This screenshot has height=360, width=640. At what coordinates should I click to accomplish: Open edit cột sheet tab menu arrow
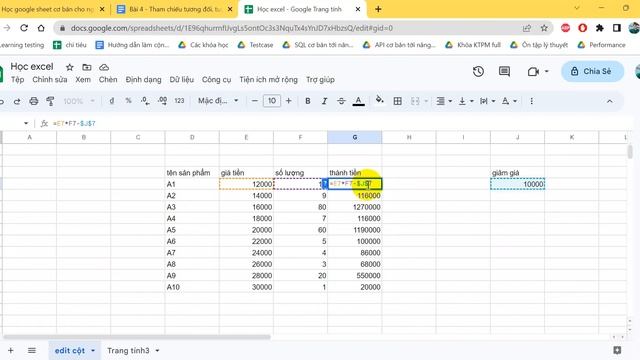pos(93,351)
